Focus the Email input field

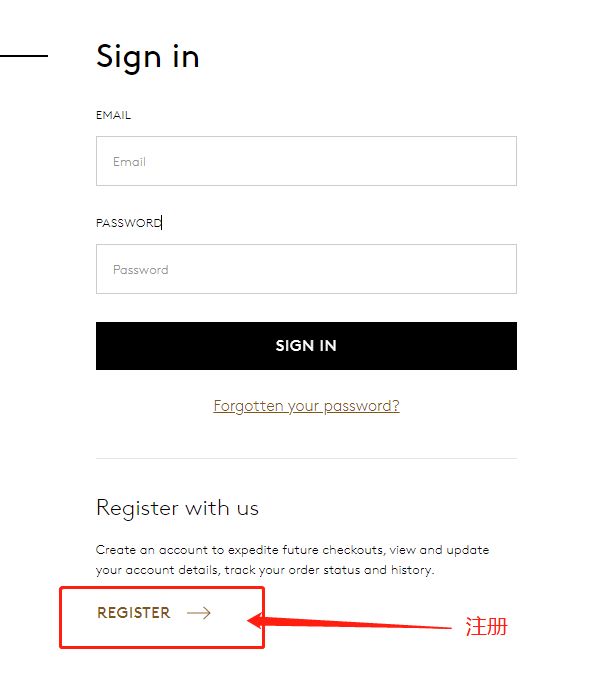tap(306, 161)
